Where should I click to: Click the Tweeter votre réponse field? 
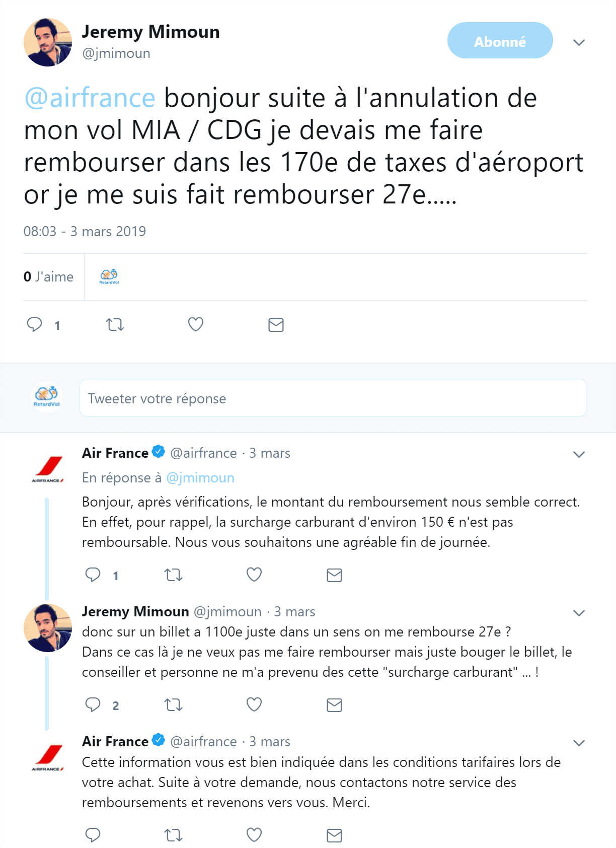[x=333, y=398]
